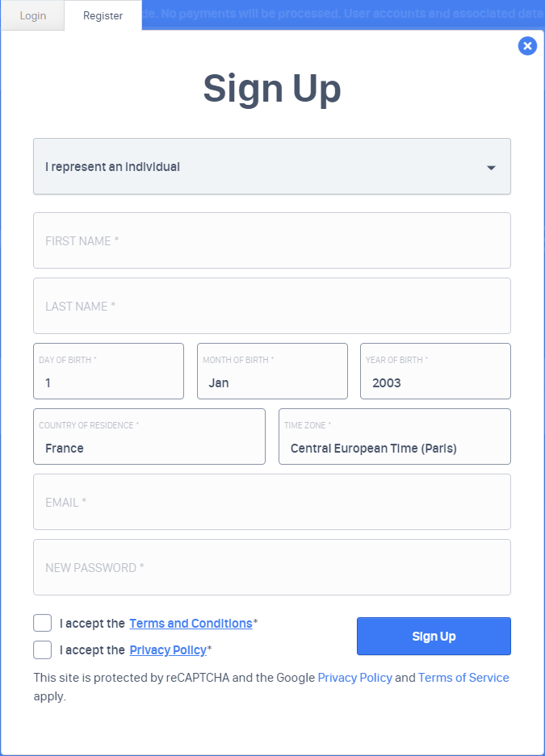
Task: Select the Email input field
Action: (272, 502)
